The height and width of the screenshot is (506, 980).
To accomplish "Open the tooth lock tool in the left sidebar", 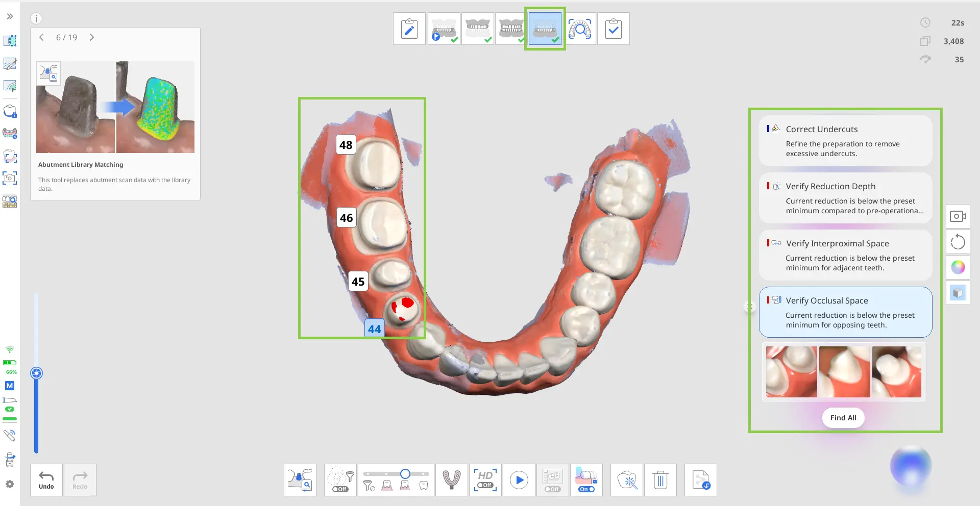I will pyautogui.click(x=10, y=111).
